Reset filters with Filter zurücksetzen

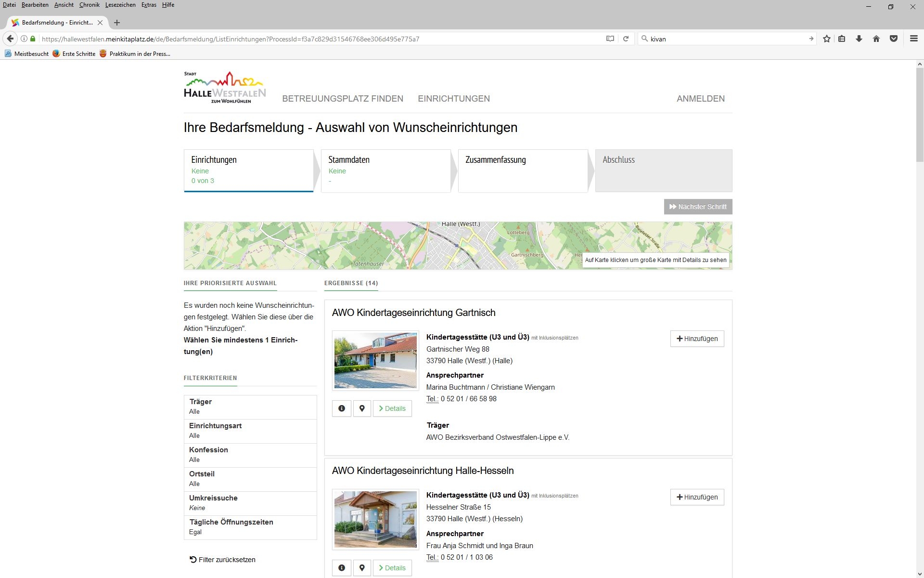coord(223,559)
